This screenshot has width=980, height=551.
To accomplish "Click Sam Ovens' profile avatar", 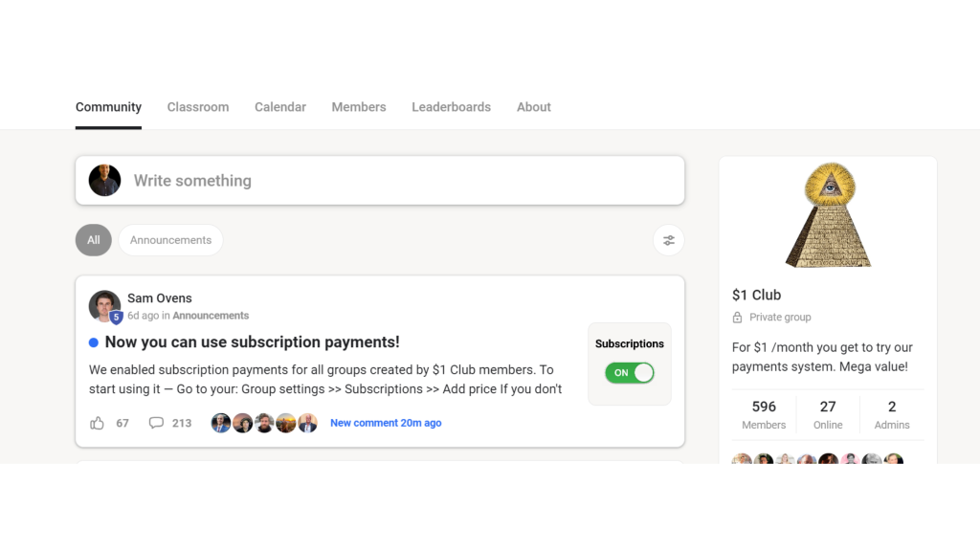I will tap(104, 306).
